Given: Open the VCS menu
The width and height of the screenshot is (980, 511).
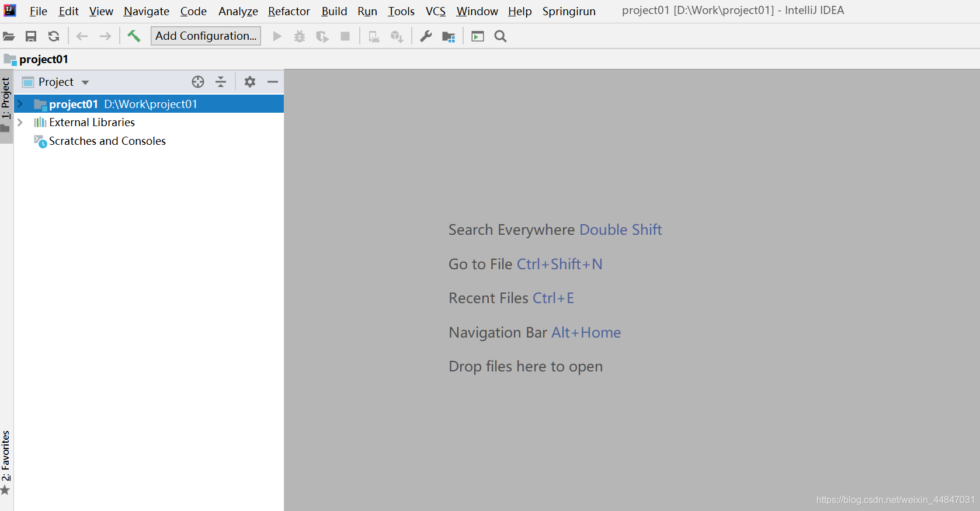Looking at the screenshot, I should coord(436,11).
